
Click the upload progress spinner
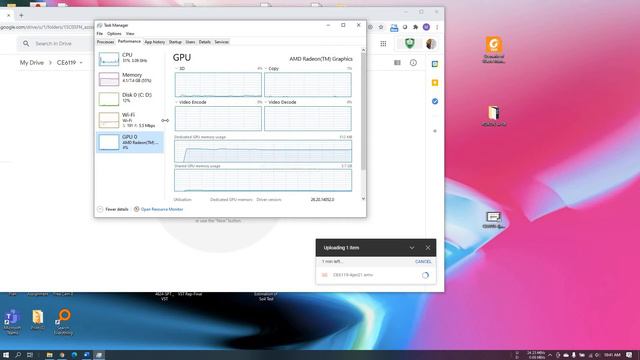[425, 275]
